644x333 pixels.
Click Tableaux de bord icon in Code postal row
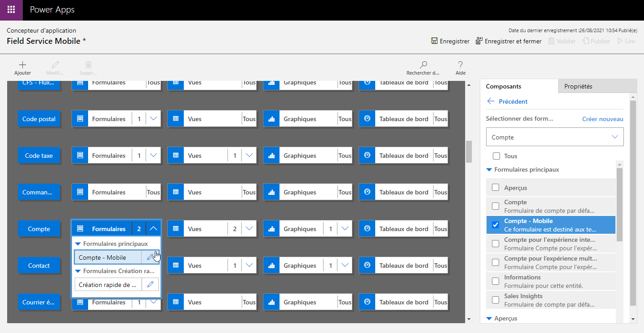click(x=367, y=119)
